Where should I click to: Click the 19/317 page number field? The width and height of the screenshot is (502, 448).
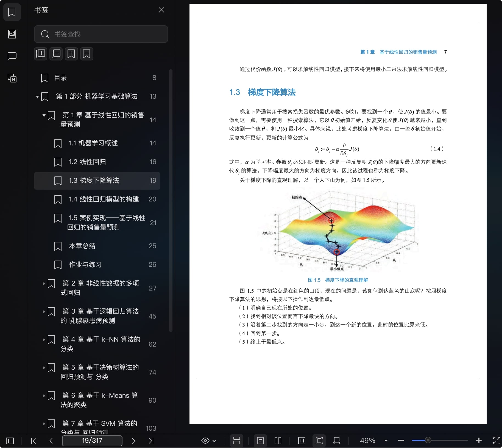(92, 441)
